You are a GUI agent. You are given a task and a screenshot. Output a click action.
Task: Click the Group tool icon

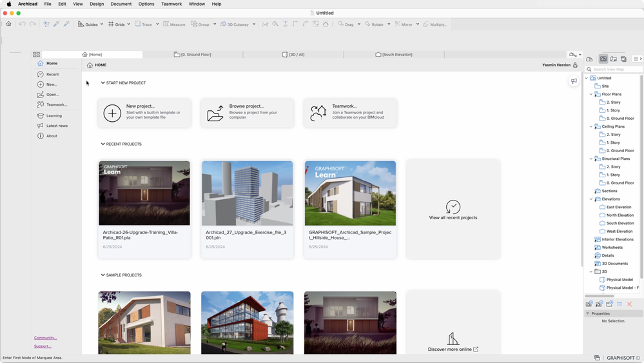(194, 24)
